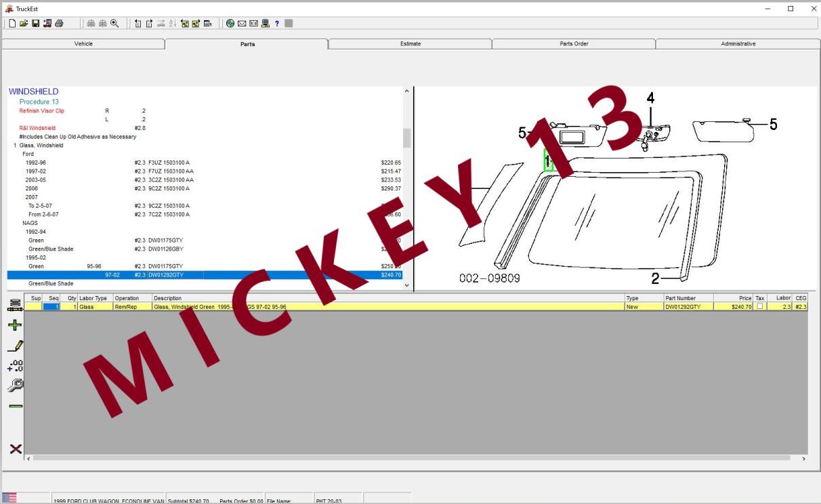Click the DW01292GTY part number cell in the grid
This screenshot has height=504, width=821.
pos(690,307)
